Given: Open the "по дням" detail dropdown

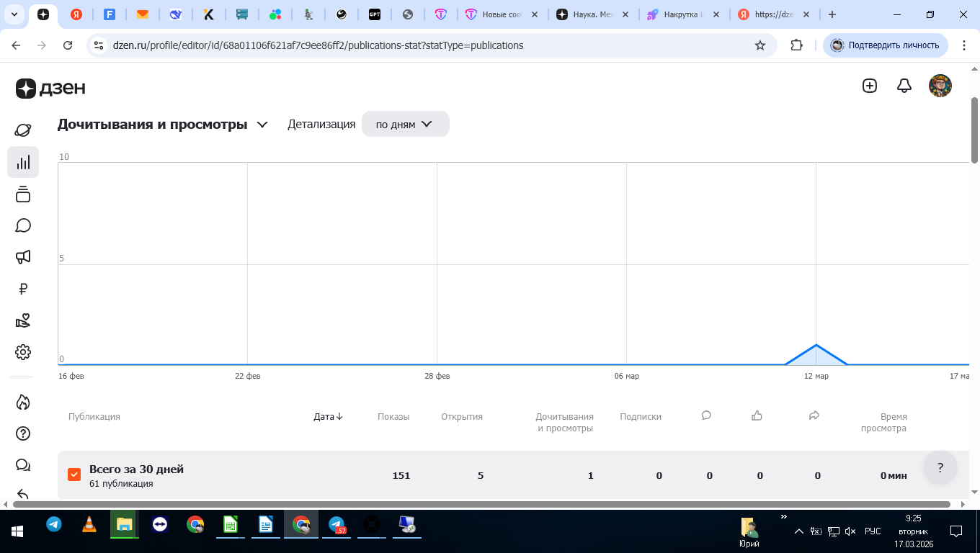Looking at the screenshot, I should [405, 124].
